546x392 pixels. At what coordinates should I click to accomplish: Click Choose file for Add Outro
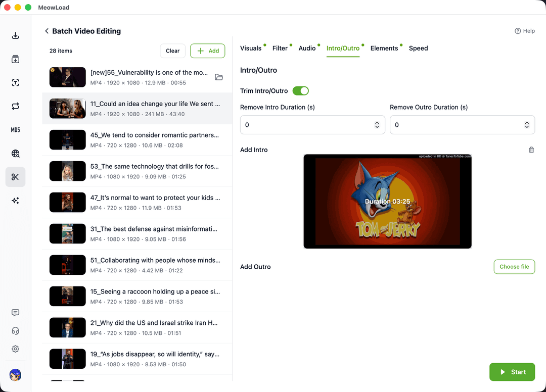(514, 267)
